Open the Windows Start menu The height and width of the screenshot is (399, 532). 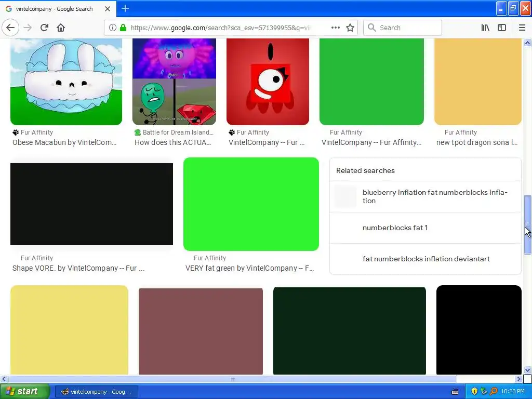(x=24, y=392)
